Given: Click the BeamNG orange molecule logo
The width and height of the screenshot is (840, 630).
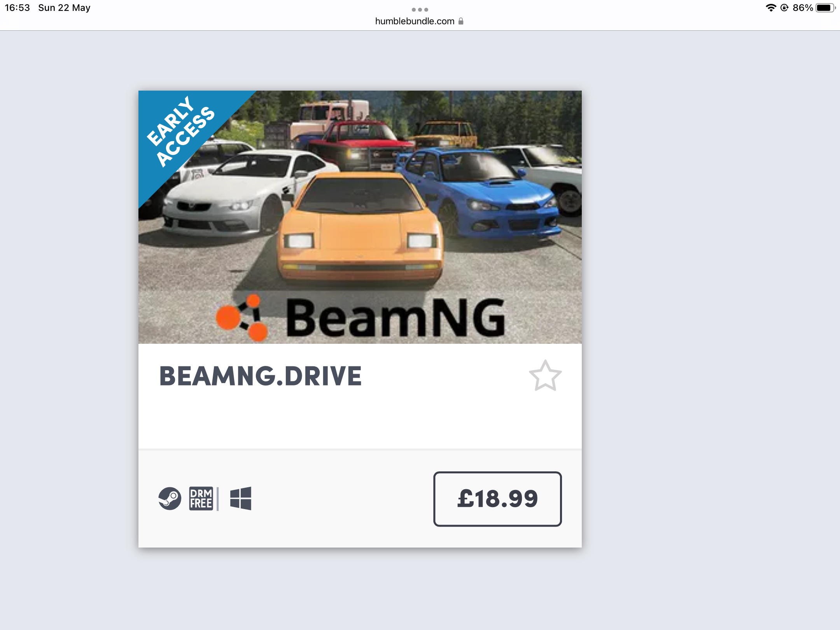Looking at the screenshot, I should tap(242, 318).
